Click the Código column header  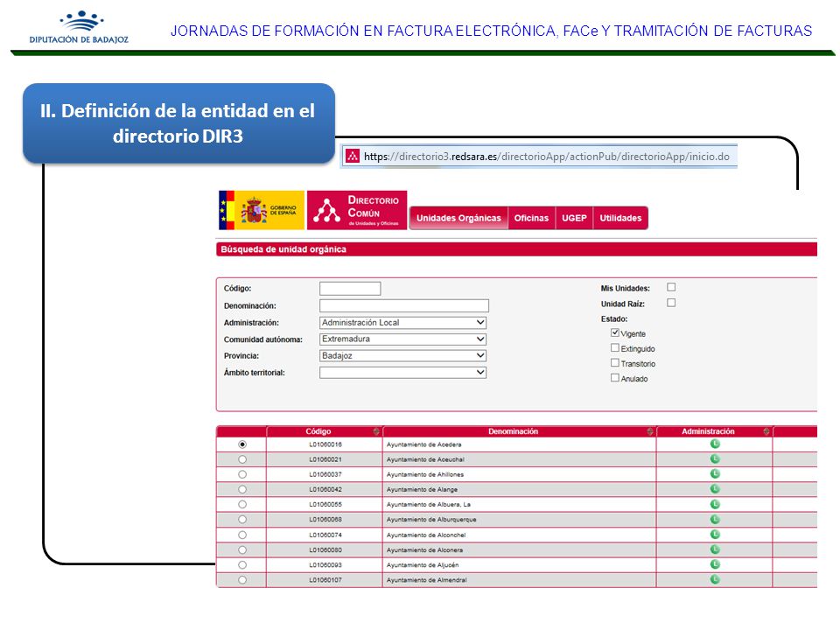point(324,431)
